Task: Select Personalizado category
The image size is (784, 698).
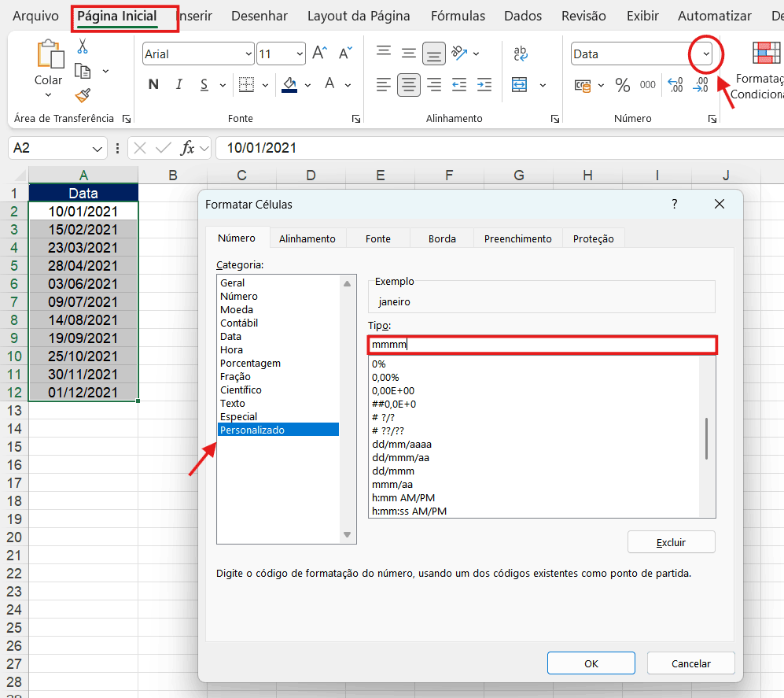Action: point(278,430)
